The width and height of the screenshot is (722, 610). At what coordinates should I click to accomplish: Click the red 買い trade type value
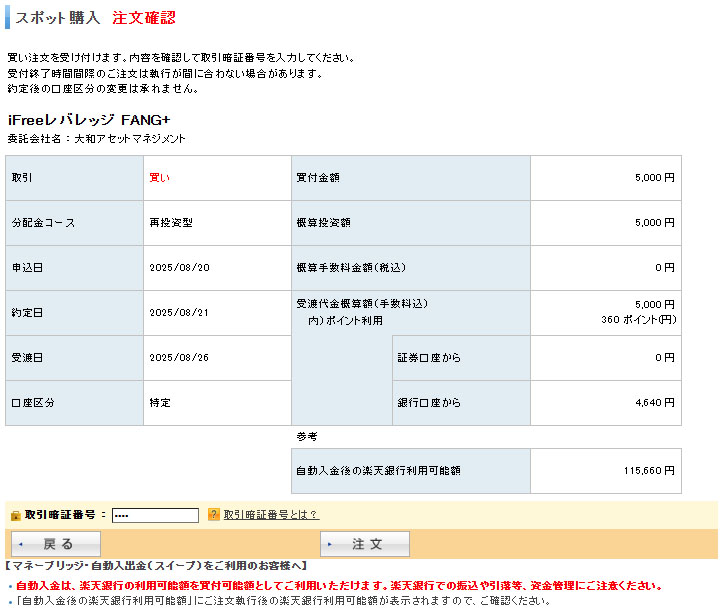point(160,178)
